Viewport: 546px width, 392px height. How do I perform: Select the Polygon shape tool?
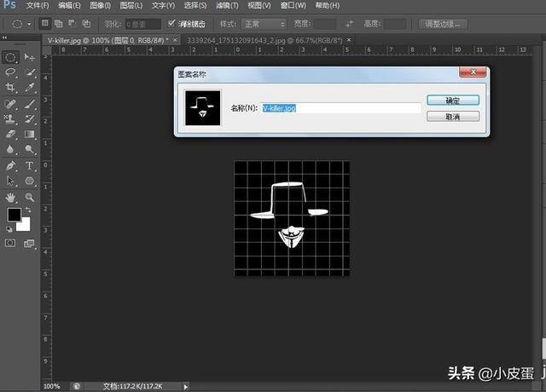pos(30,181)
